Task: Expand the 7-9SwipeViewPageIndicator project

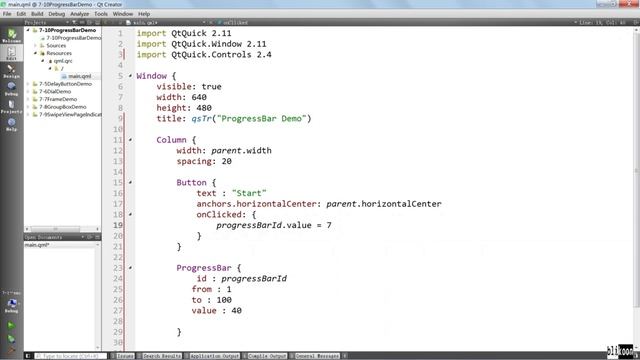Action: [28, 115]
